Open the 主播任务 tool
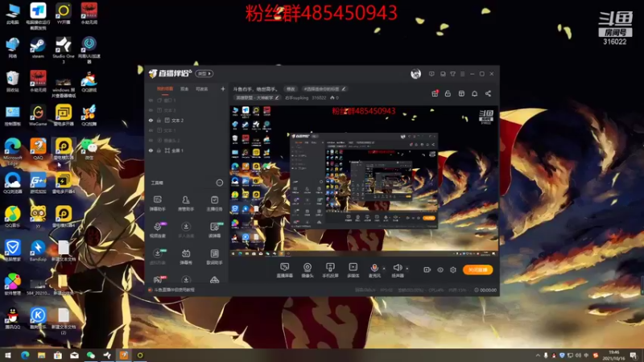The image size is (644, 362). (214, 204)
